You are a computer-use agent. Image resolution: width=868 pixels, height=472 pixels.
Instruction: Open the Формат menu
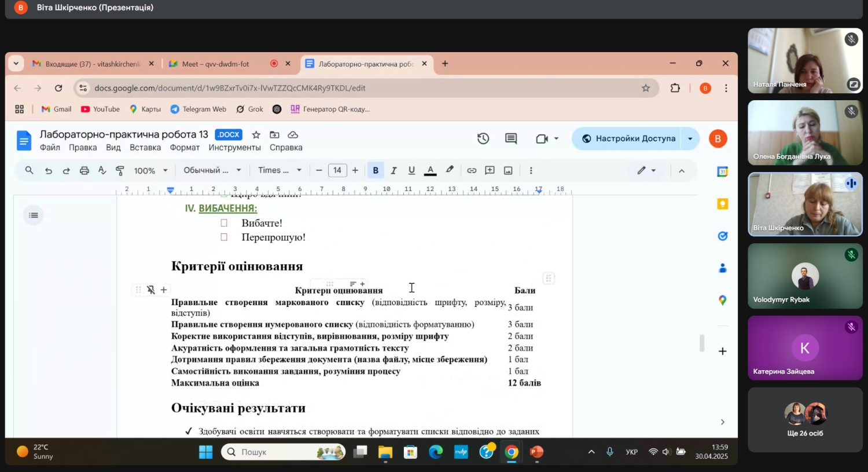point(185,148)
